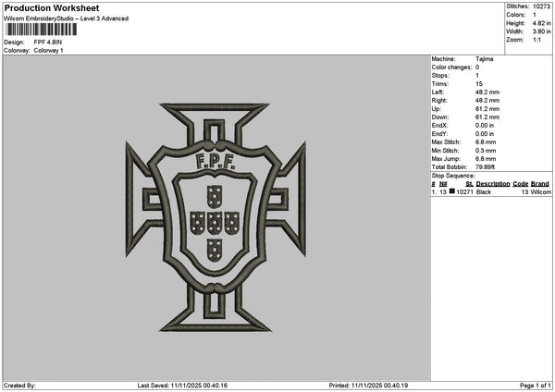Image resolution: width=555 pixels, height=392 pixels.
Task: Click the EndX value 0.00 in
Action: (x=485, y=126)
